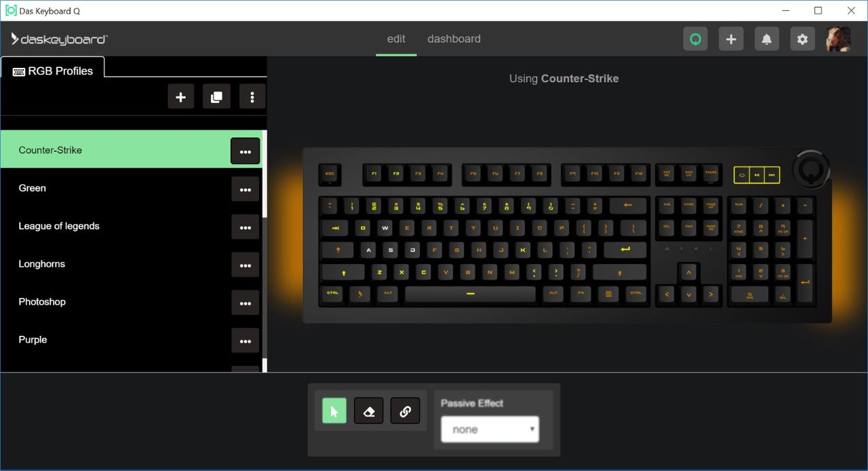The width and height of the screenshot is (868, 471).
Task: Click the next track media key
Action: tap(772, 175)
